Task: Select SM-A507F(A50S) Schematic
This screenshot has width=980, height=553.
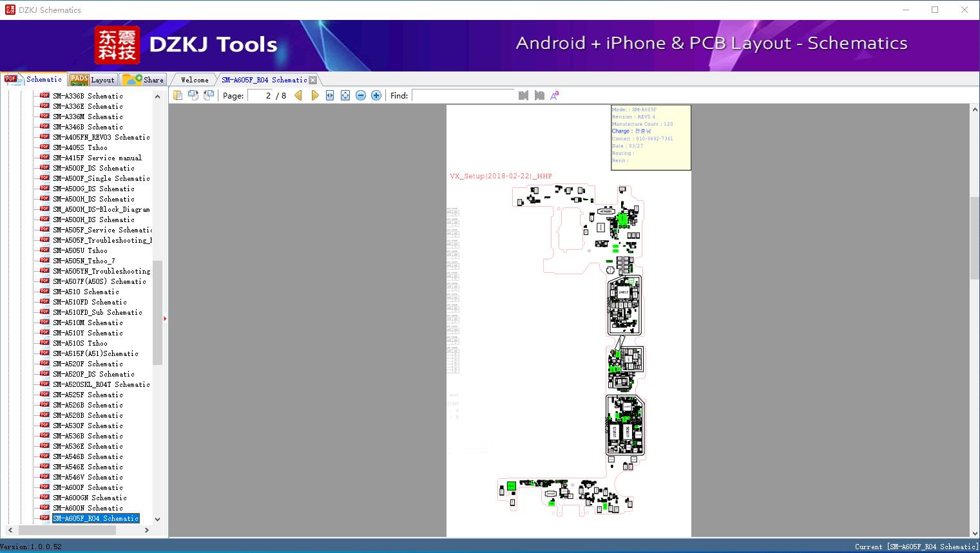Action: 99,281
